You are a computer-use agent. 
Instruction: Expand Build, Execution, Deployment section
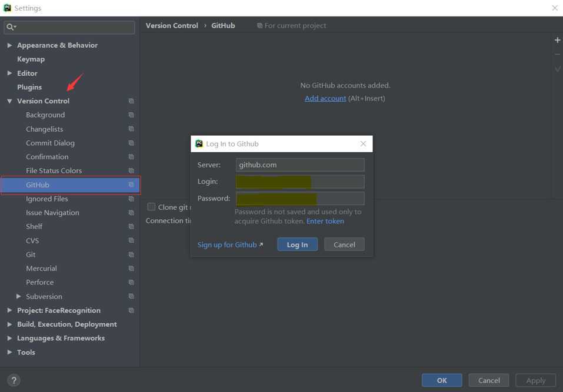(x=9, y=324)
